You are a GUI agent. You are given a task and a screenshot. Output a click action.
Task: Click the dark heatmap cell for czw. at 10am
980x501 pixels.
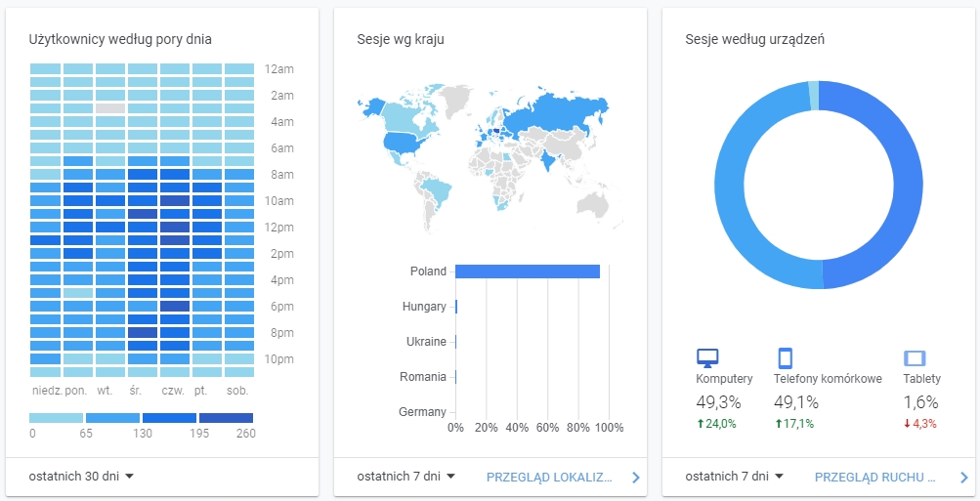[175, 200]
